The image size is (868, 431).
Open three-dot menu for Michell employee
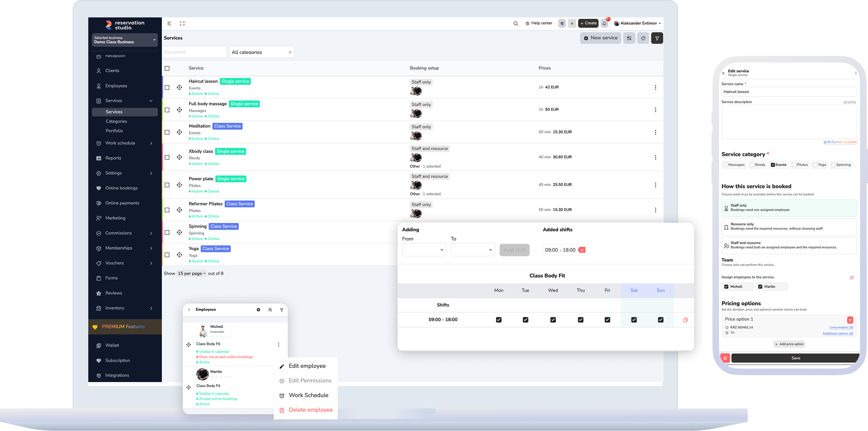279,345
